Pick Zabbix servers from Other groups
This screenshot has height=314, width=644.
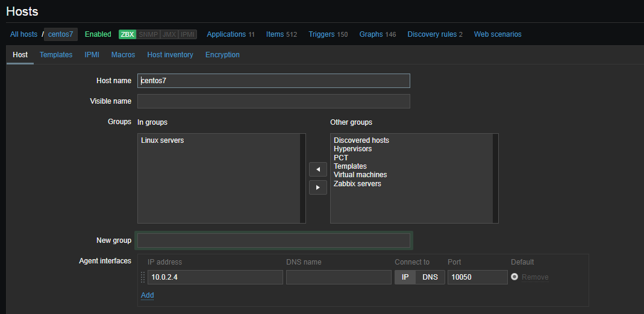tap(357, 184)
